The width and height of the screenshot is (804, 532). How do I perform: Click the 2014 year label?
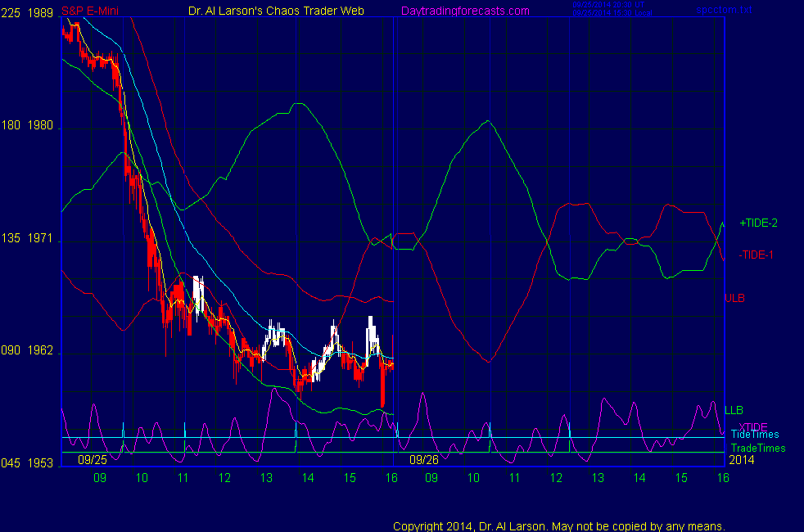(742, 460)
